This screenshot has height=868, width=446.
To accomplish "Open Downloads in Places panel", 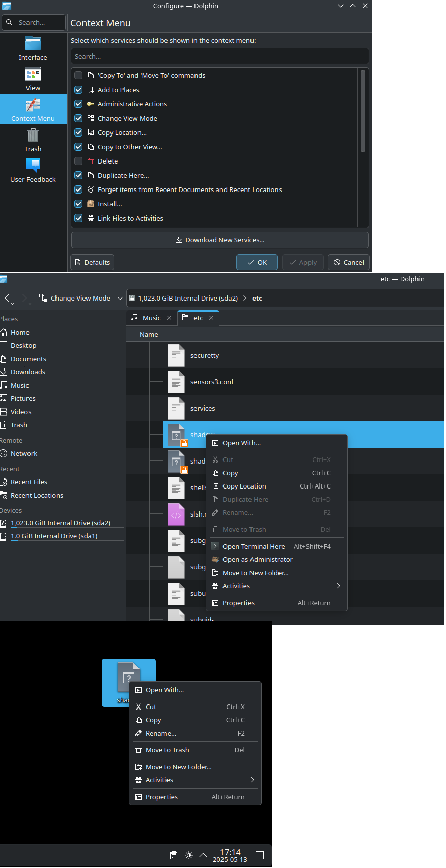I will 28,372.
